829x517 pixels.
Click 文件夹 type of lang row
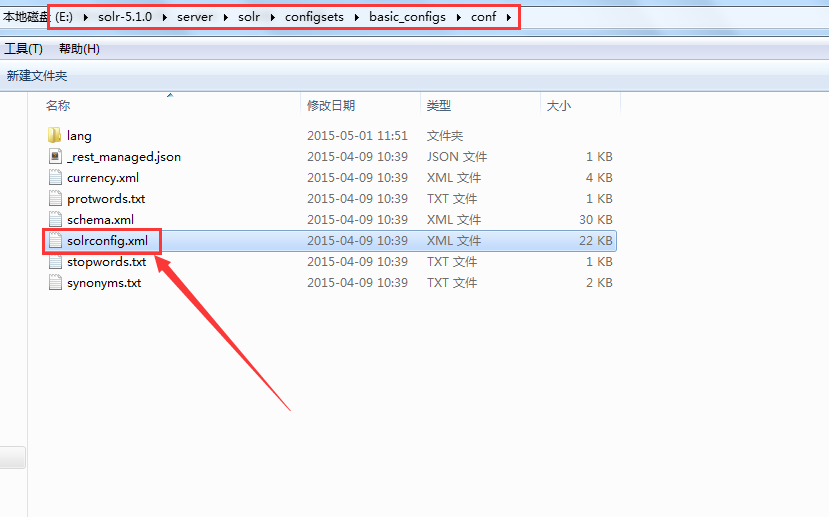pos(445,136)
